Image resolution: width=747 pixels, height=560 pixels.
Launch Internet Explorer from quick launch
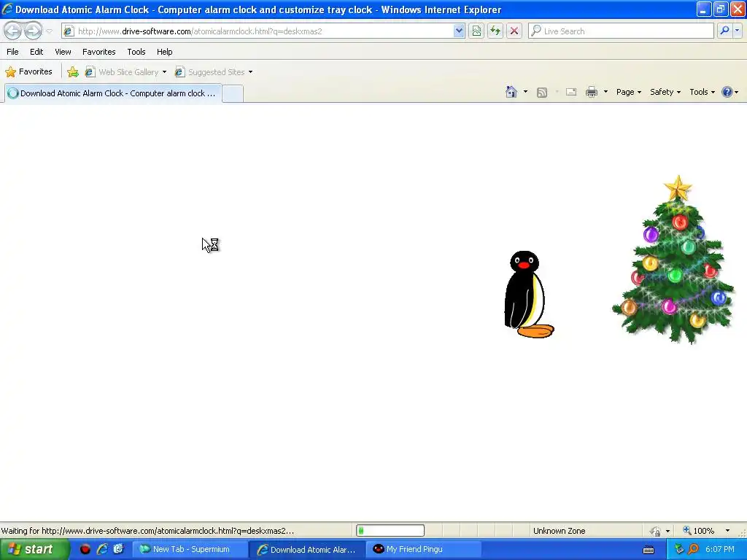pyautogui.click(x=101, y=550)
